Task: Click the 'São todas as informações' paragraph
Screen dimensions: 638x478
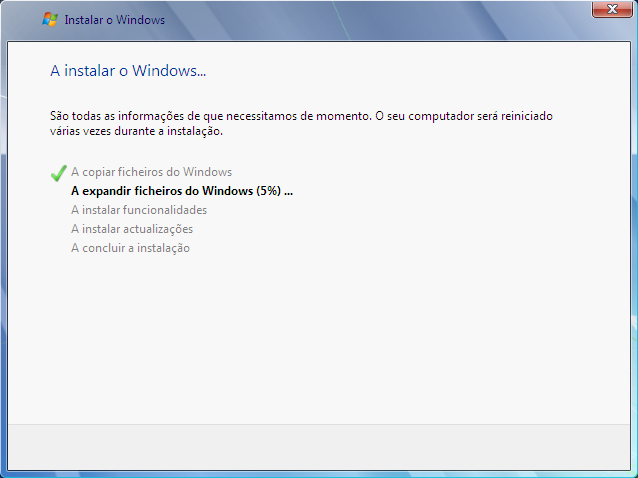Action: [x=301, y=123]
